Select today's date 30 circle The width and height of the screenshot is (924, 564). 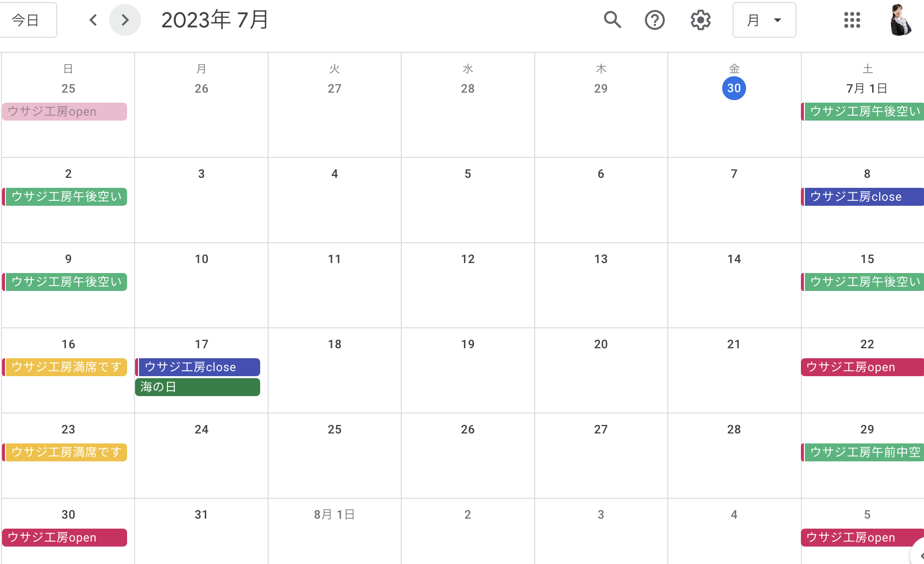click(734, 88)
